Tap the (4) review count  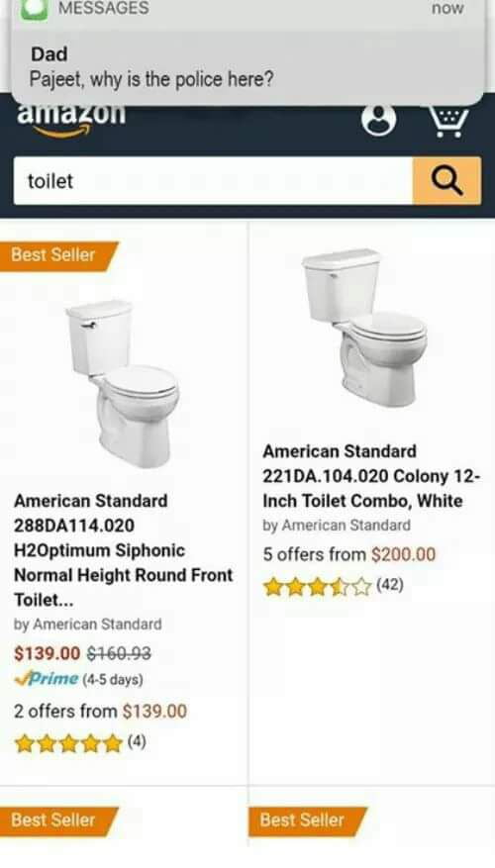137,741
